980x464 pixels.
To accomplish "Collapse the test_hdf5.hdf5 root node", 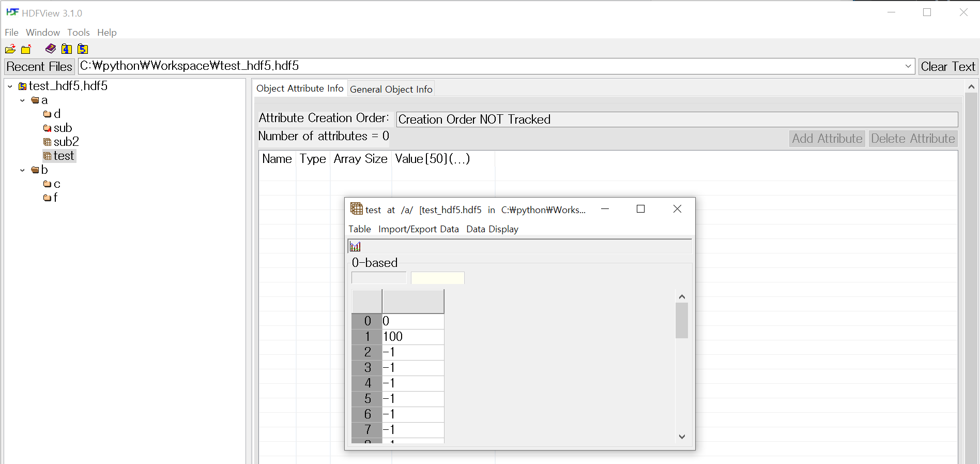I will pos(10,86).
